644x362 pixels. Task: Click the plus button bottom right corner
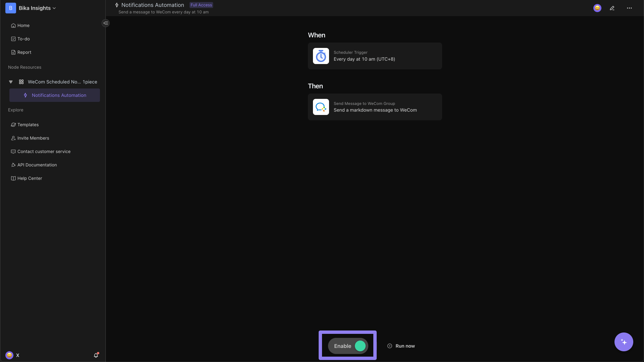pos(624,342)
